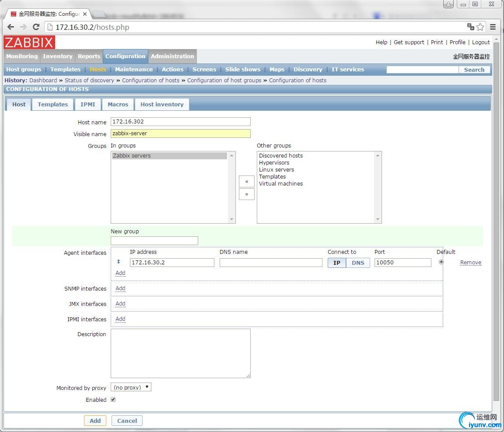The width and height of the screenshot is (504, 432).
Task: Go to Host groups submenu
Action: pos(24,70)
